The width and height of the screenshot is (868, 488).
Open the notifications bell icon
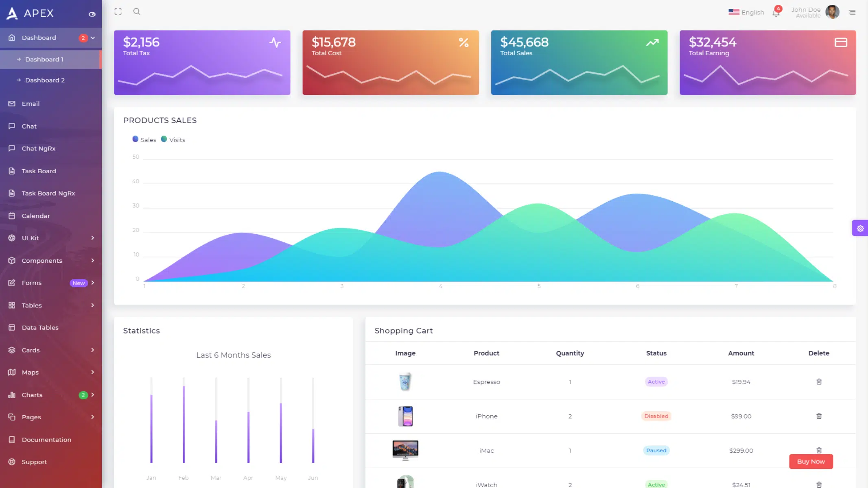click(776, 13)
